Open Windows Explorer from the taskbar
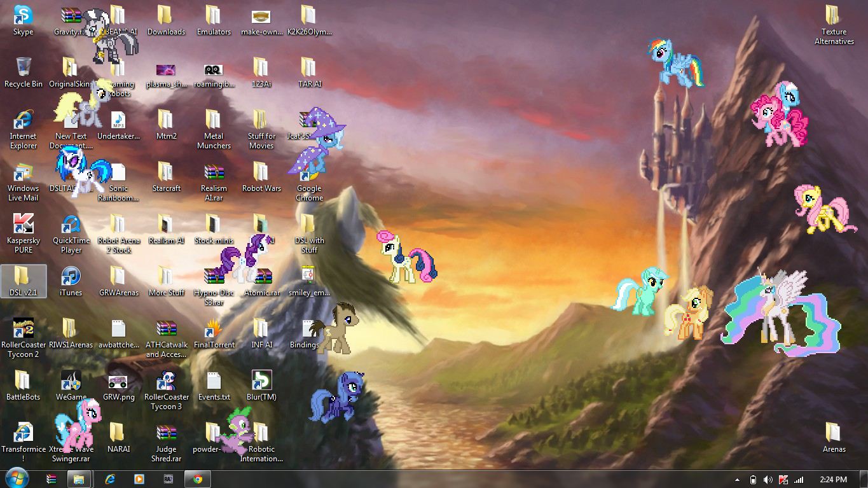This screenshot has height=488, width=868. [x=79, y=479]
